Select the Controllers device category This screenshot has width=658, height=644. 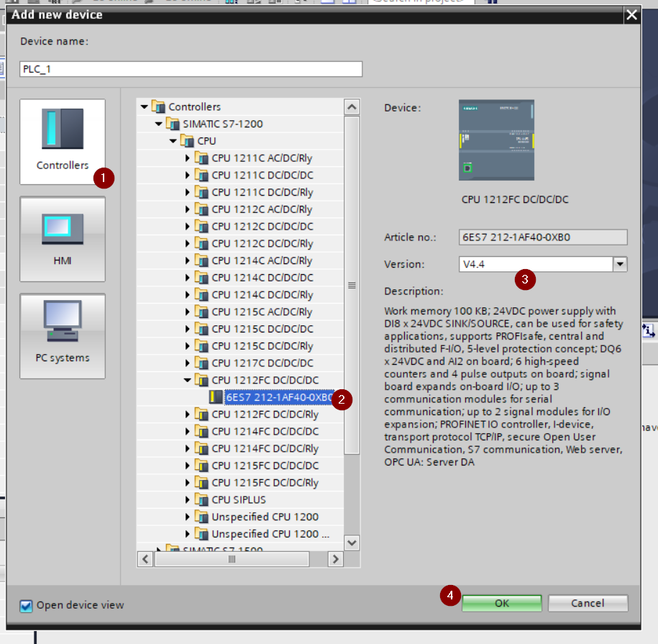[63, 142]
